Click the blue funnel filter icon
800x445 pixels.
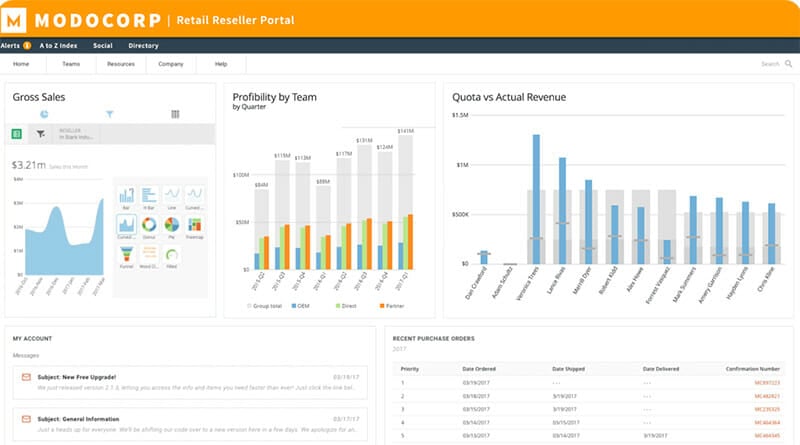click(110, 114)
